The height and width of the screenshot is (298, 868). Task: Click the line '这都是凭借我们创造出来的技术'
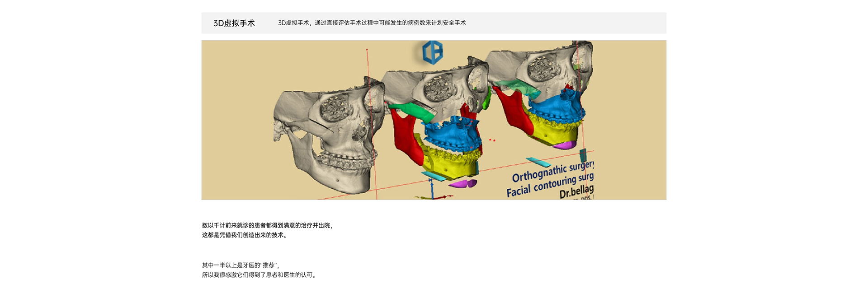244,235
